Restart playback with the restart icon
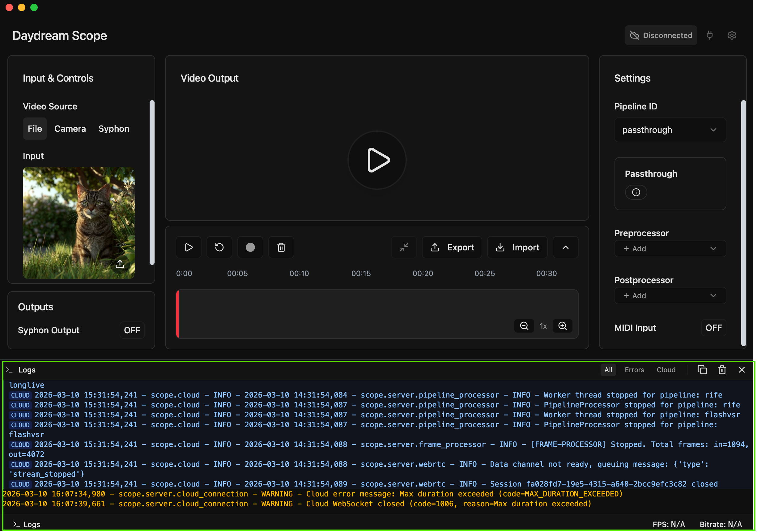This screenshot has height=532, width=757. 219,247
